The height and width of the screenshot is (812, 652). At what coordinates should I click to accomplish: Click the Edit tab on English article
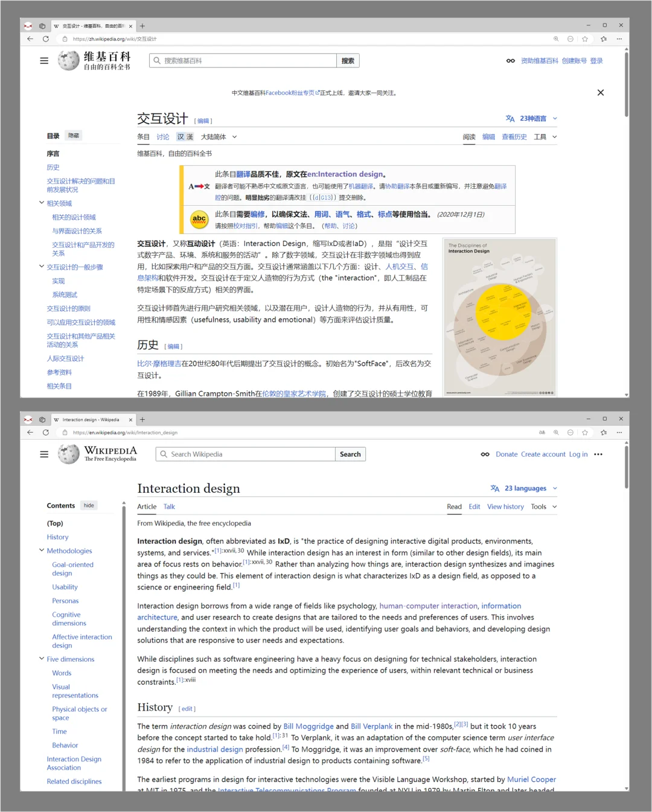(475, 507)
